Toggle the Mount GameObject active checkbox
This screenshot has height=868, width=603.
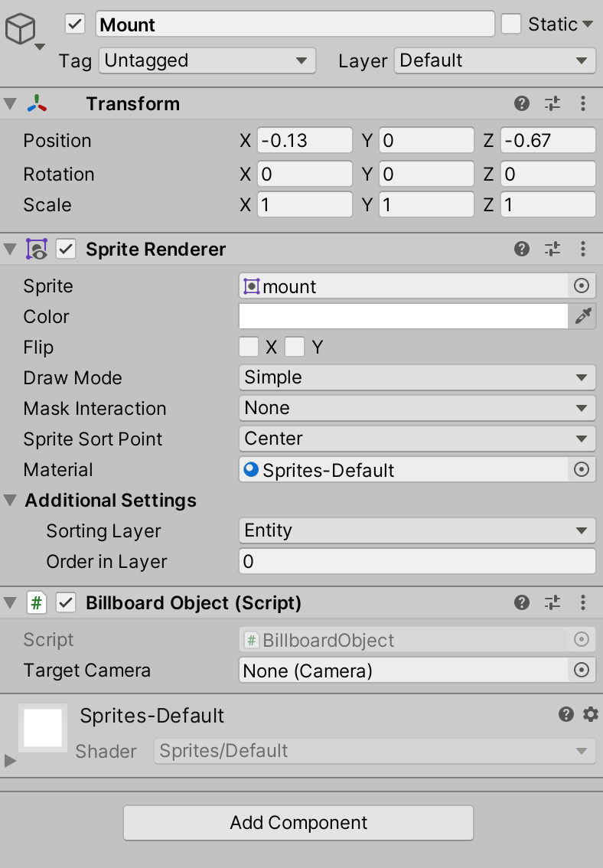(x=75, y=24)
